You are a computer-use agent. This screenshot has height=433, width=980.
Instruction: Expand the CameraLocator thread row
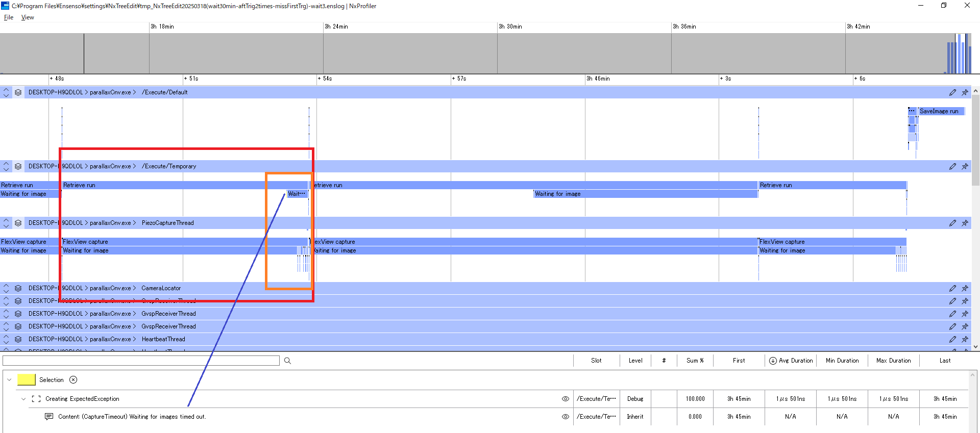[x=6, y=288]
